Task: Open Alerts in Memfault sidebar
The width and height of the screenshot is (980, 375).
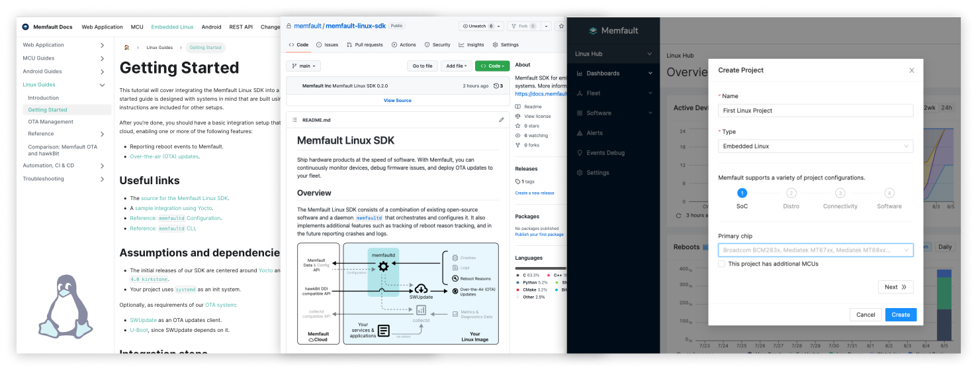Action: point(594,133)
